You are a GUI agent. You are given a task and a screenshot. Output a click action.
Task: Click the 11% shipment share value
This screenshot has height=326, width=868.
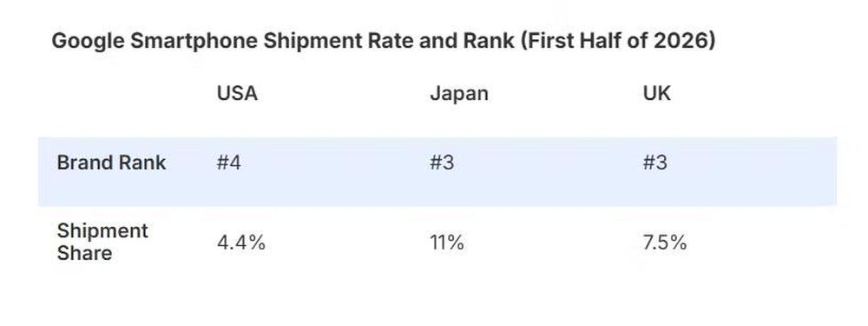[x=447, y=243]
